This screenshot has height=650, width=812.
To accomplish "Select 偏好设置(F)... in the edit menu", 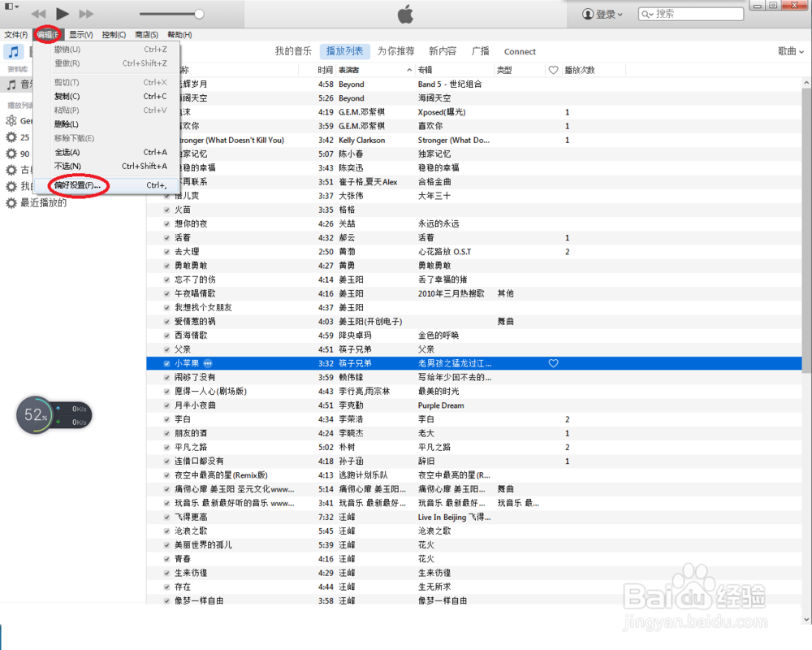I will point(108,185).
